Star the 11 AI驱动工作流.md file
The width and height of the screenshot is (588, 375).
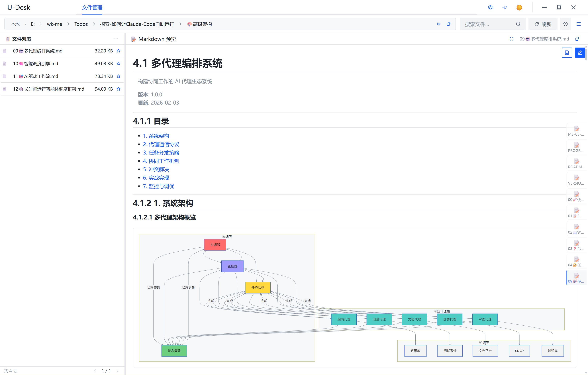coord(119,76)
